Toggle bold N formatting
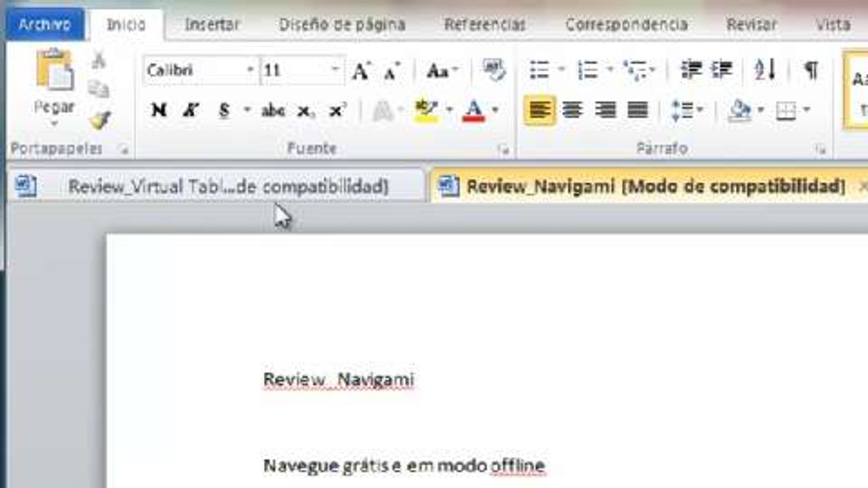 click(x=159, y=110)
